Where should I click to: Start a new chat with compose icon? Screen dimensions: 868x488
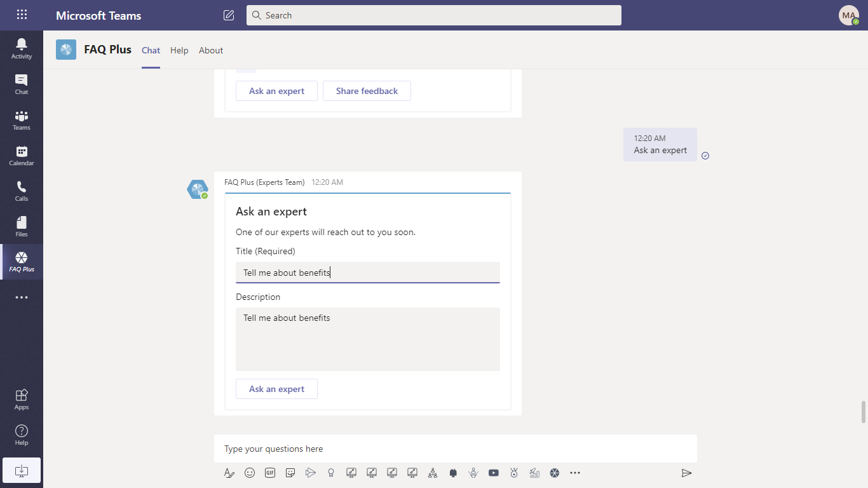(229, 15)
